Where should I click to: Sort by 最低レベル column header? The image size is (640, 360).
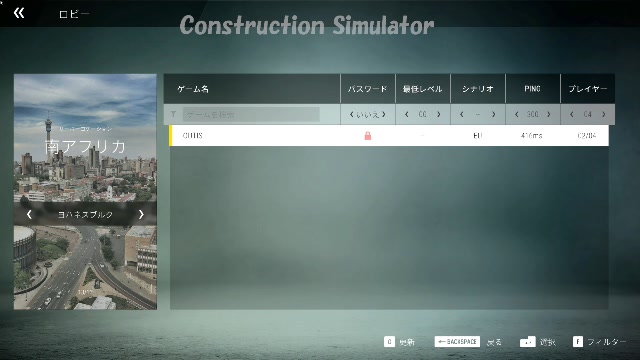(422, 89)
